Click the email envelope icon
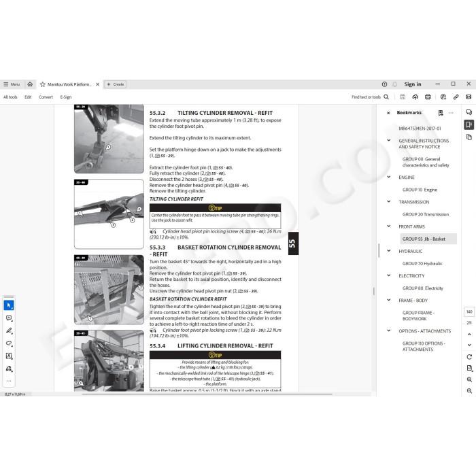 click(x=469, y=97)
